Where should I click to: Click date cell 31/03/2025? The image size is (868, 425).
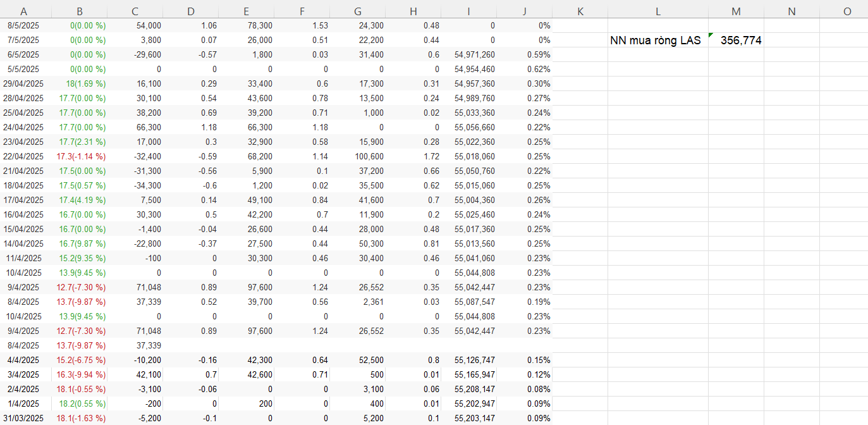(23, 418)
